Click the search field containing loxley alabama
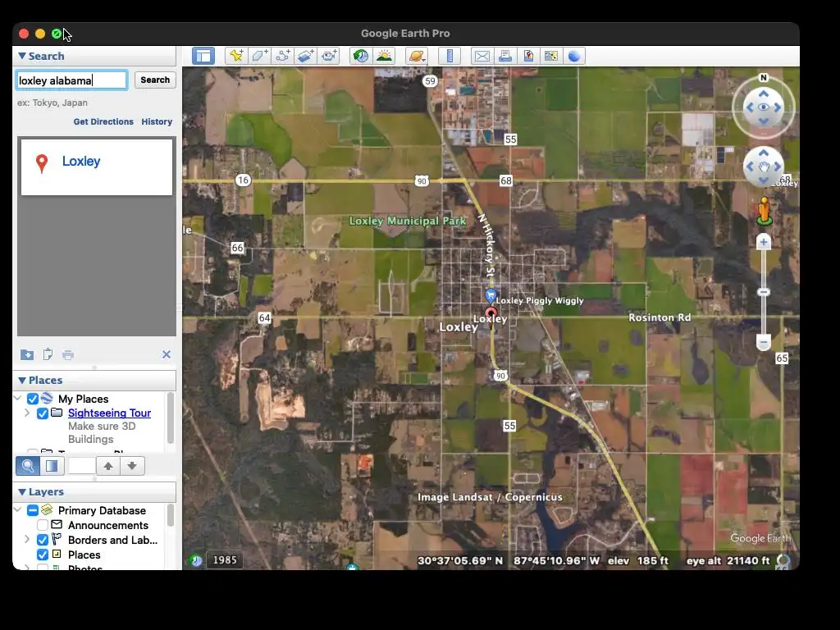 click(71, 80)
